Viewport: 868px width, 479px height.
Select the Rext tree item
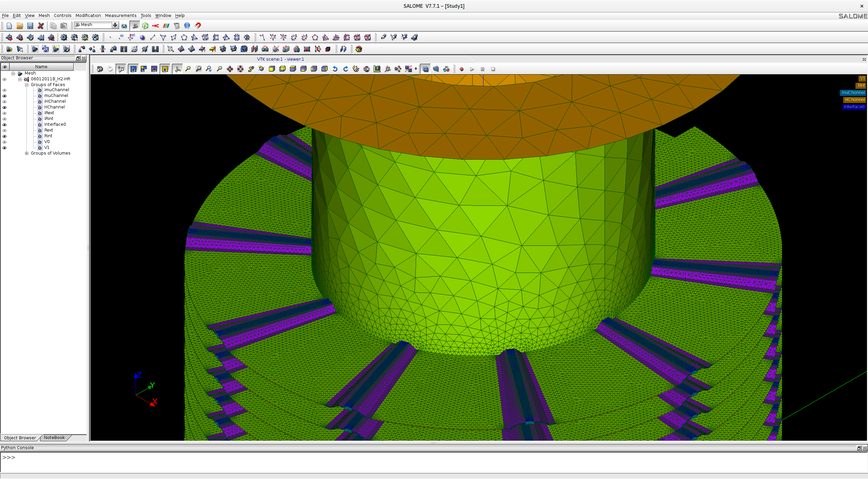(48, 130)
